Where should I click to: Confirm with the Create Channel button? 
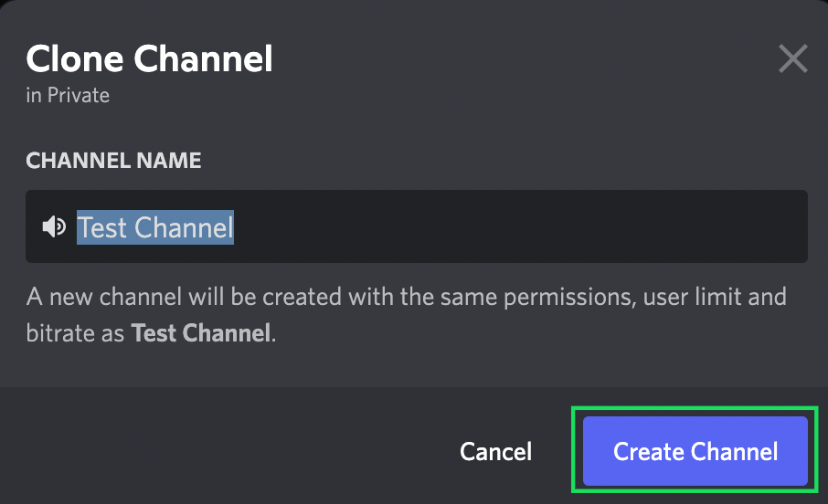tap(695, 451)
